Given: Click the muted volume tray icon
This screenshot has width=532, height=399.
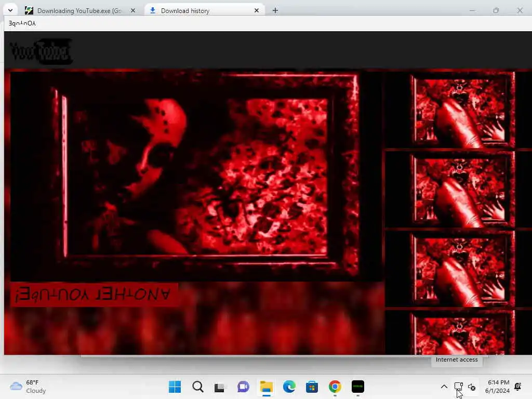Looking at the screenshot, I should (x=472, y=387).
